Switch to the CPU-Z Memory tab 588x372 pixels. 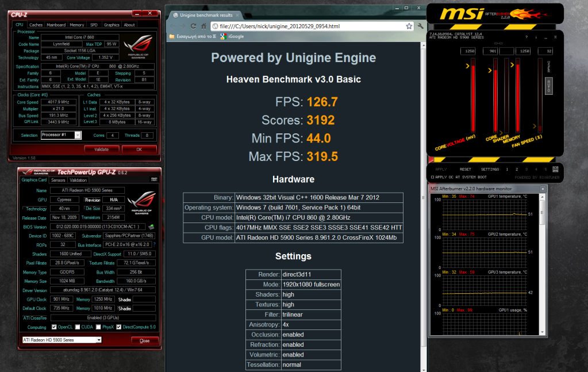(77, 25)
